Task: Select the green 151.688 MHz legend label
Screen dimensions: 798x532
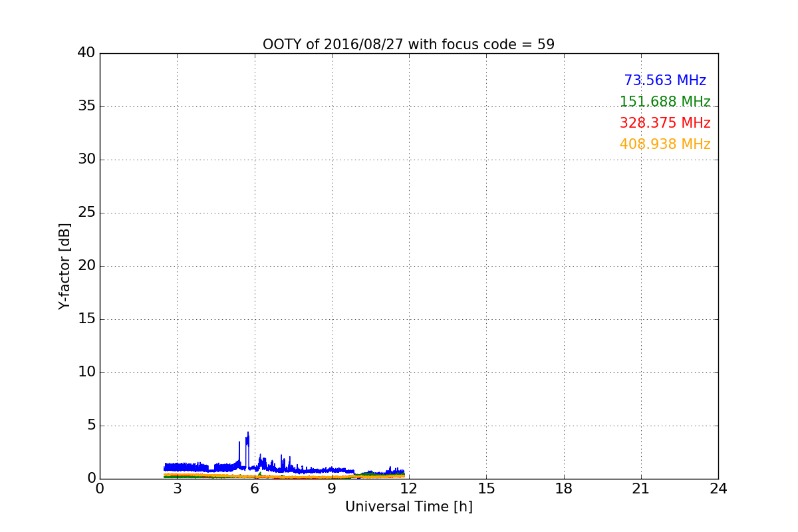Action: pyautogui.click(x=665, y=102)
